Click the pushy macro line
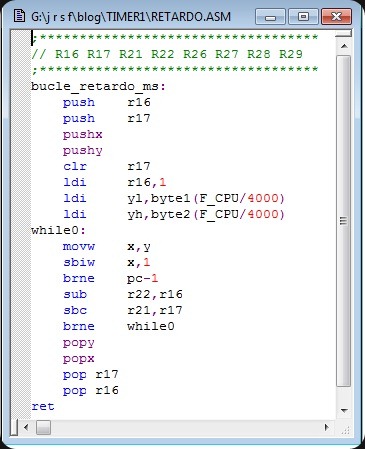Viewport: 365px width, 449px height. pos(83,151)
